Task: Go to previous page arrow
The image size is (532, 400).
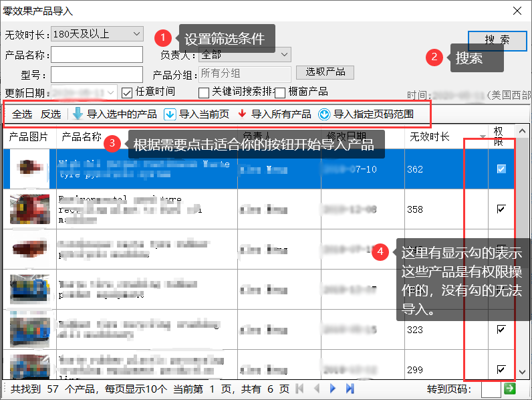Action: 316,389
